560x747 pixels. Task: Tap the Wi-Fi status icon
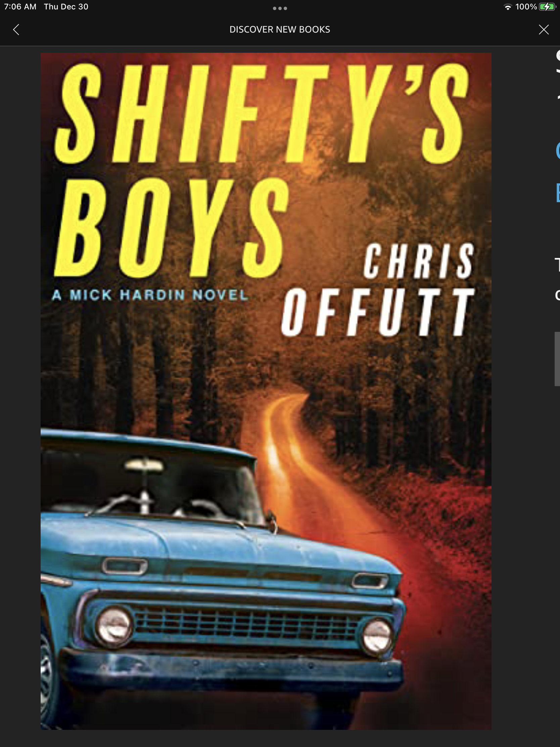[507, 7]
